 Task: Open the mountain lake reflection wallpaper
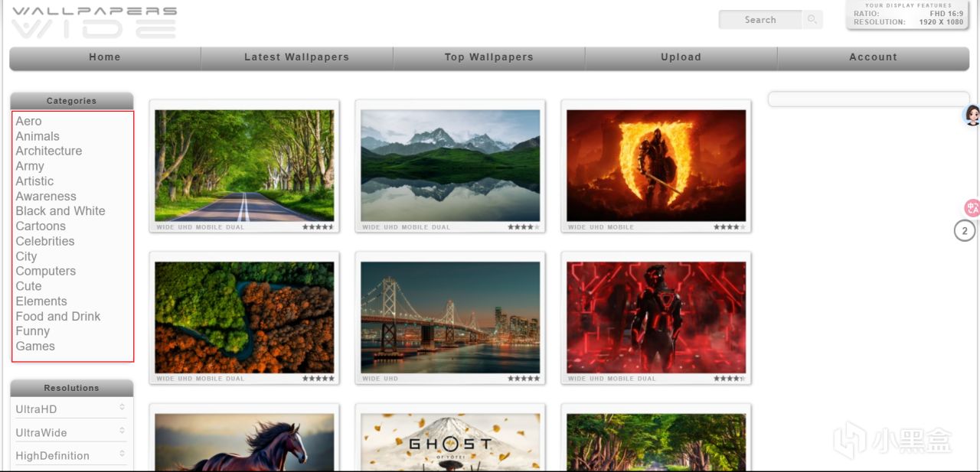point(450,165)
